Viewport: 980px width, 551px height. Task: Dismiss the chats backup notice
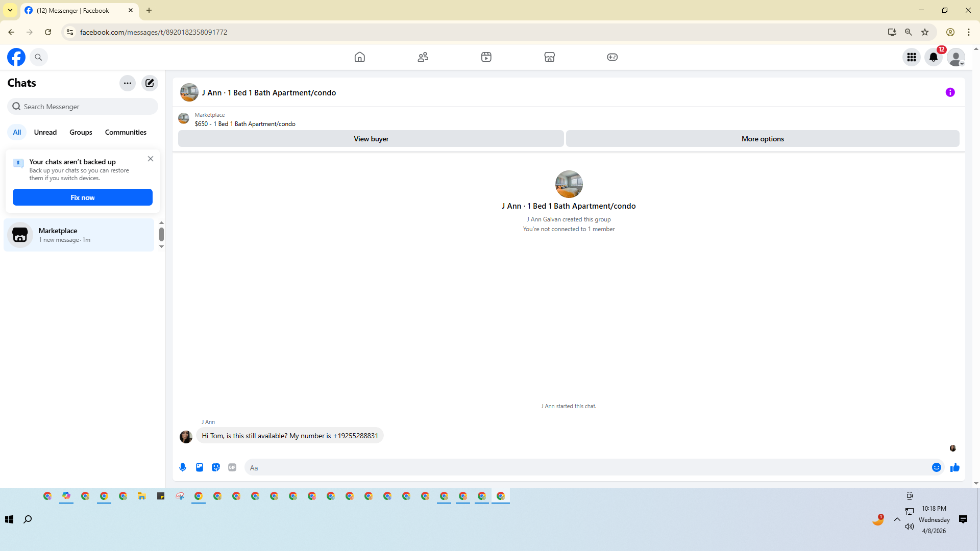coord(151,159)
